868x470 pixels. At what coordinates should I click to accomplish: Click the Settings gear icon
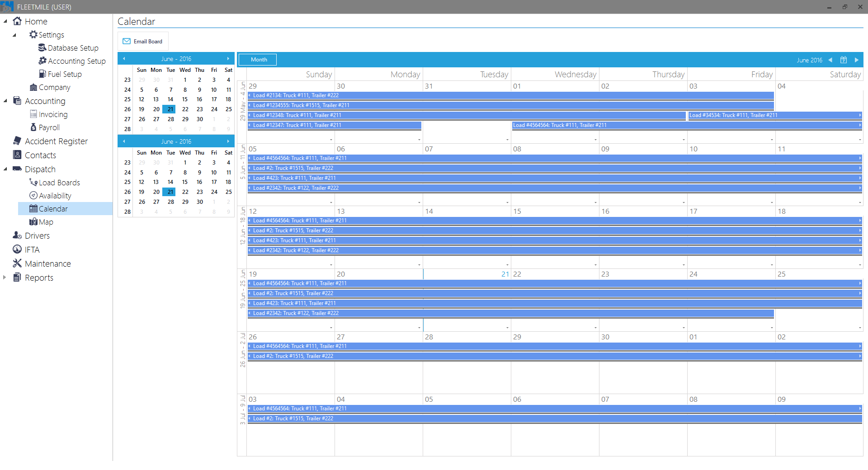33,34
